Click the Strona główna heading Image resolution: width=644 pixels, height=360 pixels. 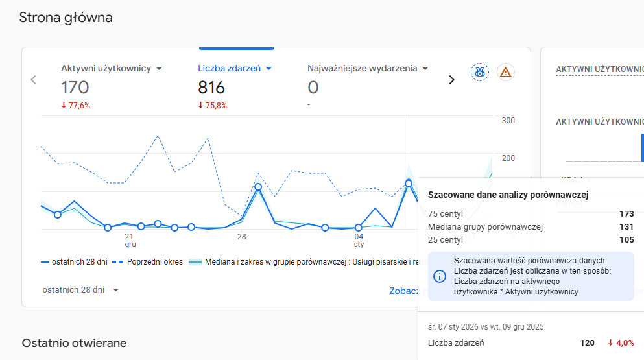click(x=66, y=18)
